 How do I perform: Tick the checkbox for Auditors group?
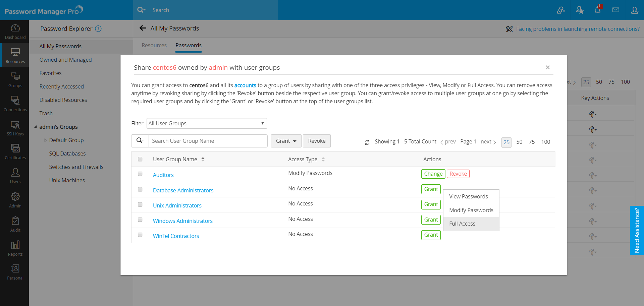[x=140, y=174]
